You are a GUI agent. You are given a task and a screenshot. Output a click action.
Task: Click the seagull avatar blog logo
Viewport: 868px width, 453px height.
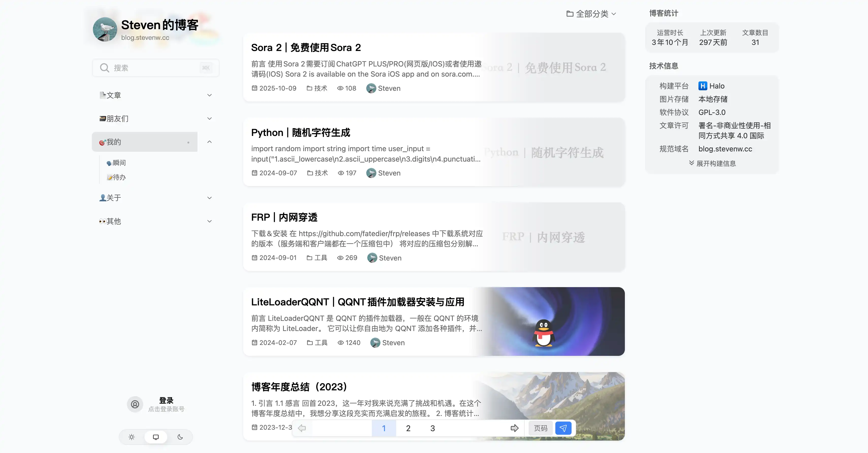105,29
